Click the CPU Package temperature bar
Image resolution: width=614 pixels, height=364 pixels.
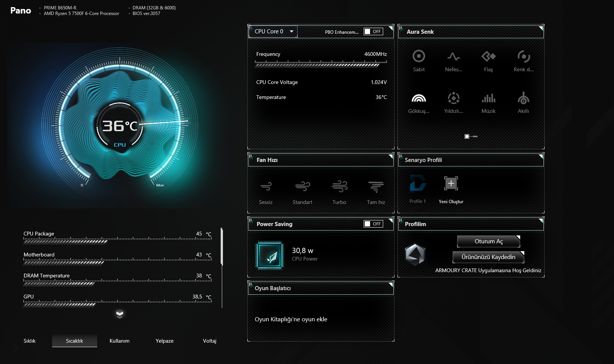point(117,240)
